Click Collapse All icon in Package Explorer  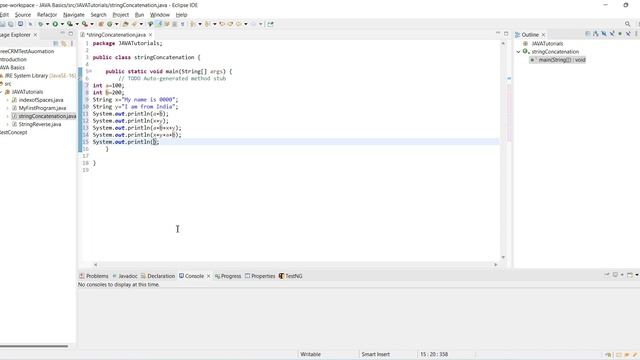[x=56, y=43]
